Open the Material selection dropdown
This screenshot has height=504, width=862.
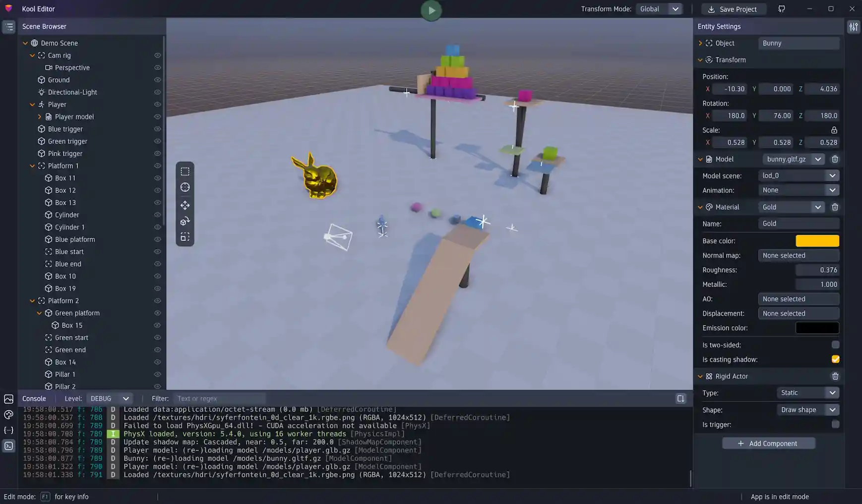[x=791, y=207]
